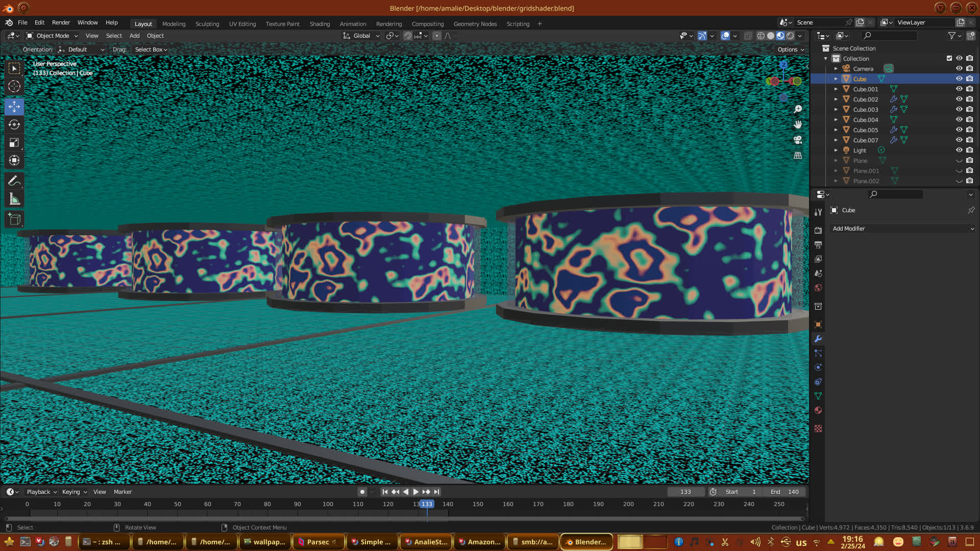This screenshot has height=551, width=980.
Task: Open the Render menu
Action: point(61,22)
